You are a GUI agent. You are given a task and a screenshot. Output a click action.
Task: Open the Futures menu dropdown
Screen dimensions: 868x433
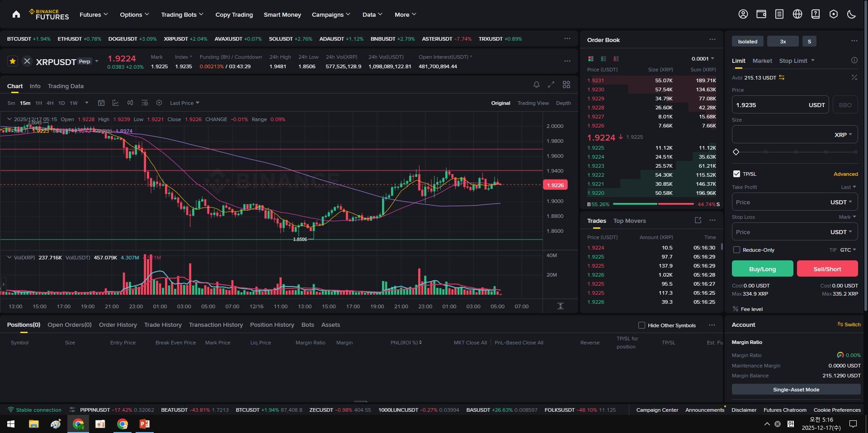point(94,14)
